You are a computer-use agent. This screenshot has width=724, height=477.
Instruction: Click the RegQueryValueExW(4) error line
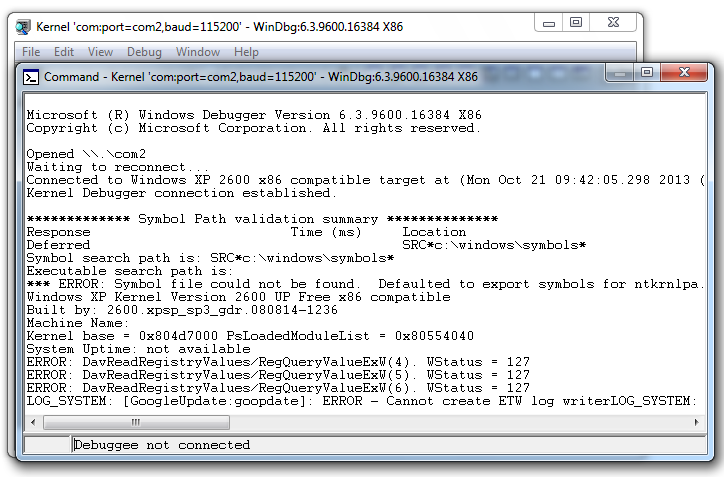(x=278, y=362)
